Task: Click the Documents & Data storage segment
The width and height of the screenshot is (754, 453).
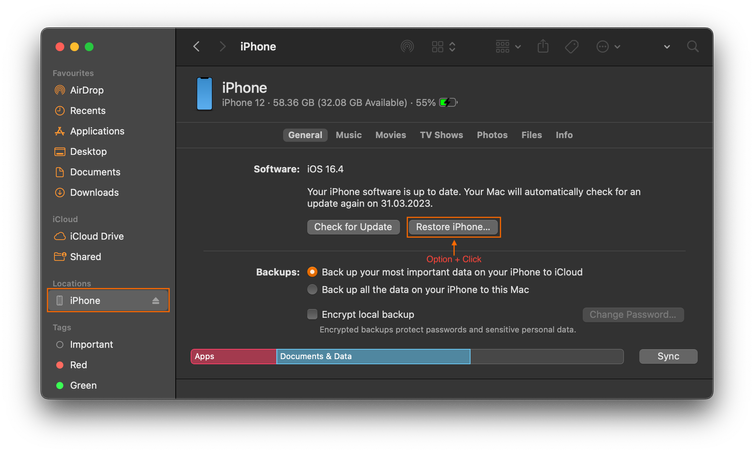Action: coord(372,357)
